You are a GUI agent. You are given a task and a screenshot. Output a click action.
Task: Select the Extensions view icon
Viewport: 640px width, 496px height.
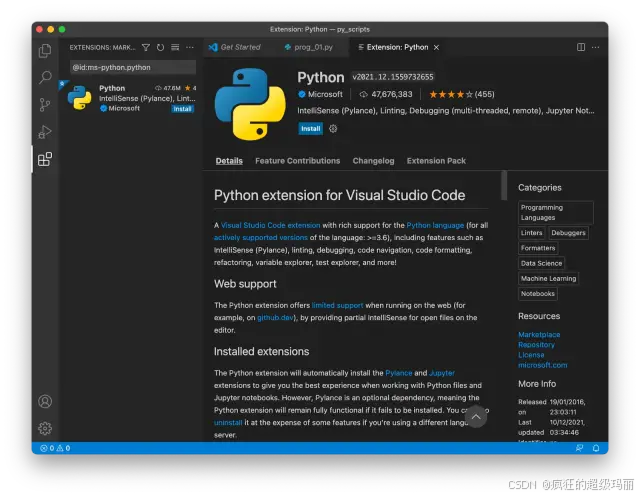pyautogui.click(x=45, y=159)
